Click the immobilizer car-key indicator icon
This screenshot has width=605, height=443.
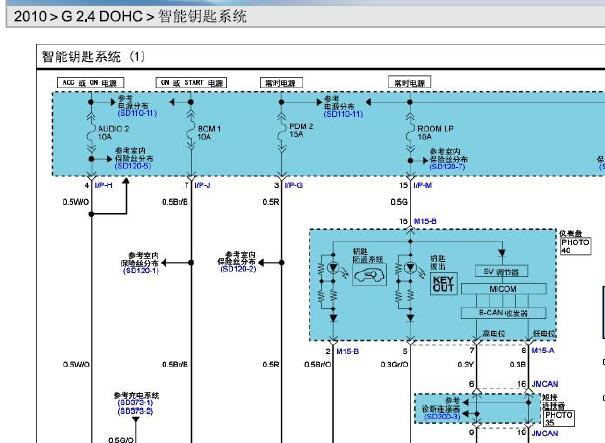369,275
